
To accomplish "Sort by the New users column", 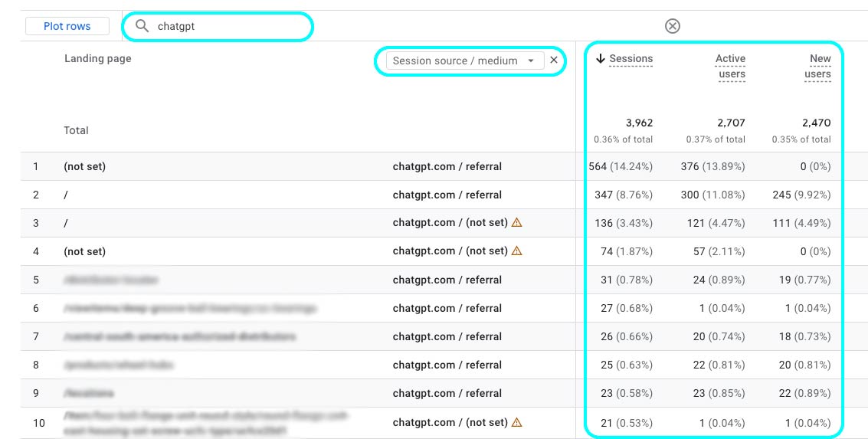I will click(x=819, y=67).
